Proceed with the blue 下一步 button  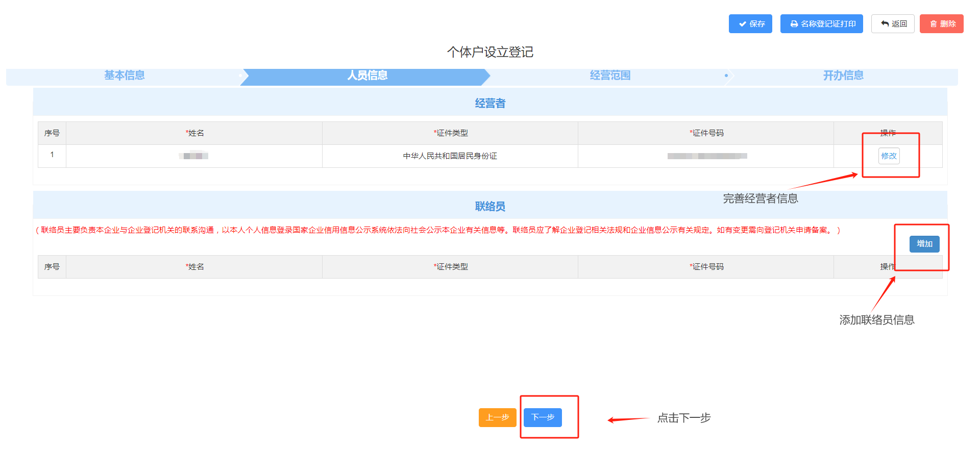543,417
